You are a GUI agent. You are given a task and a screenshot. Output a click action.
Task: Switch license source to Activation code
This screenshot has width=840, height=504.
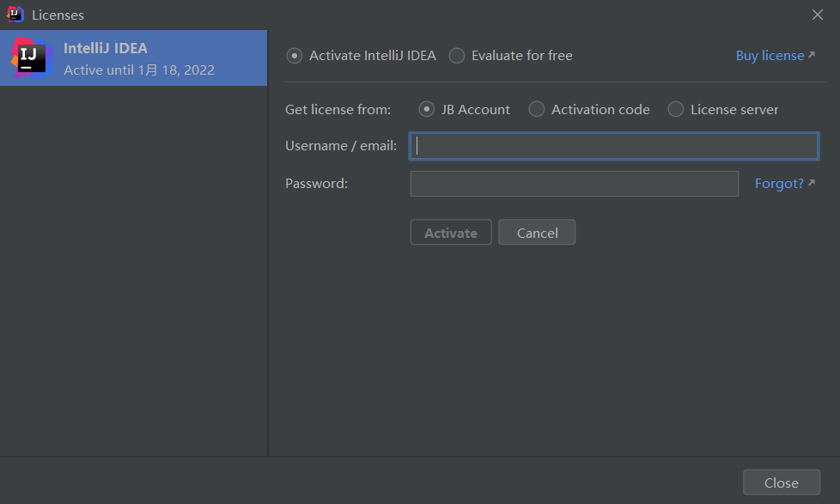pos(588,109)
